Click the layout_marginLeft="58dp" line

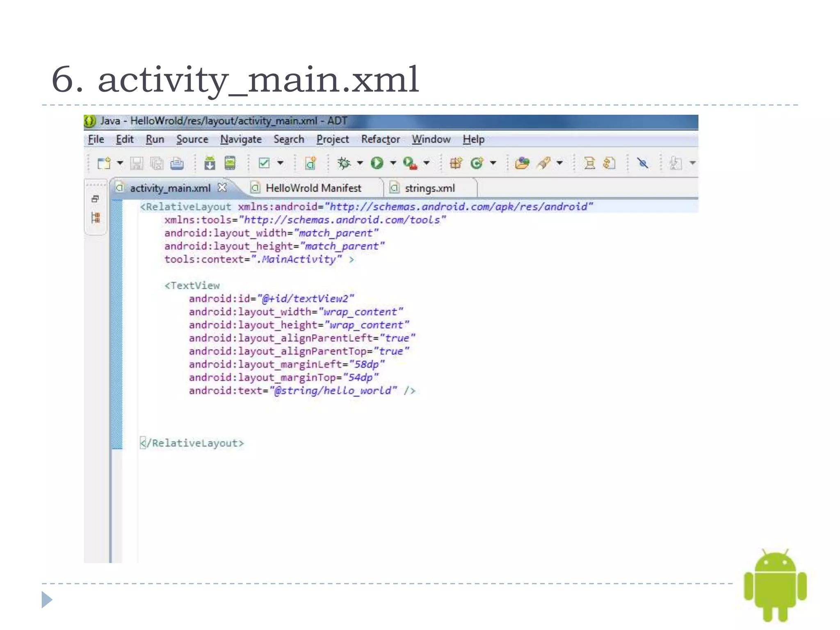[x=287, y=364]
